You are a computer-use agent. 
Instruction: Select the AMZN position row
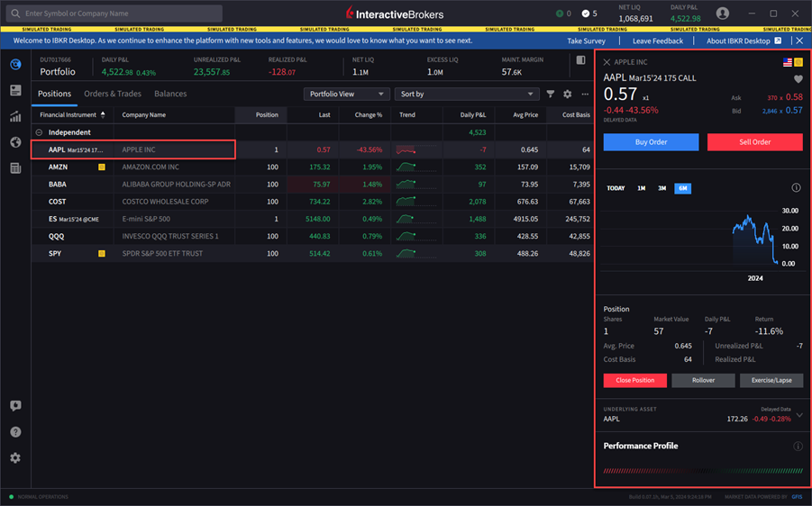click(x=312, y=167)
